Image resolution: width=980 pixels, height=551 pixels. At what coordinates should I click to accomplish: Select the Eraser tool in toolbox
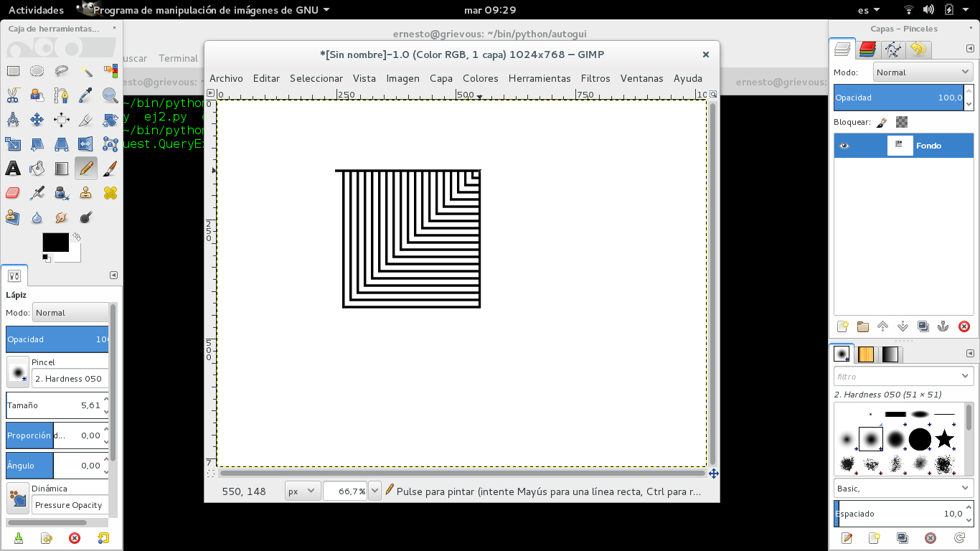[x=13, y=193]
